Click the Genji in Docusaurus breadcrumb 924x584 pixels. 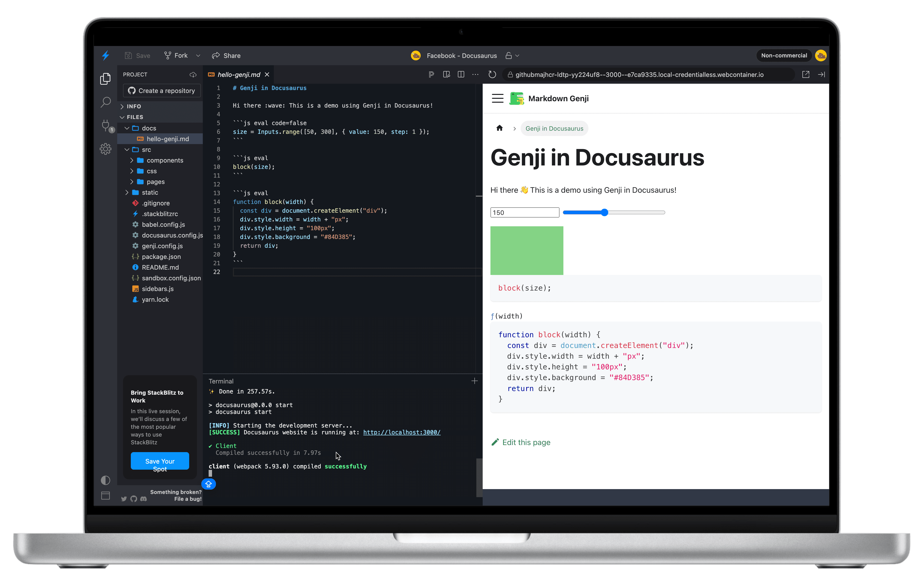(554, 129)
